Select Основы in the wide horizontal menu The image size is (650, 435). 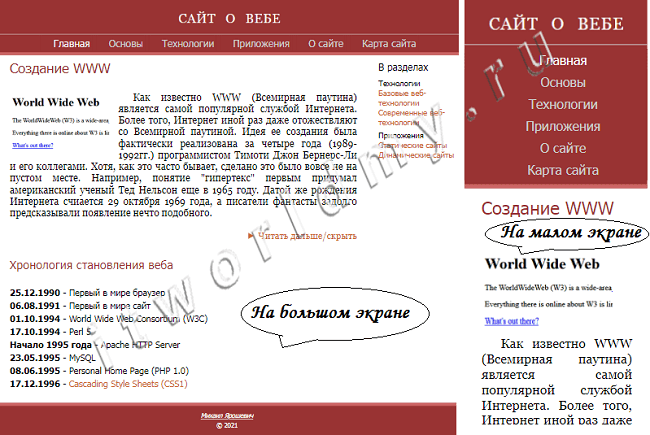pos(126,44)
